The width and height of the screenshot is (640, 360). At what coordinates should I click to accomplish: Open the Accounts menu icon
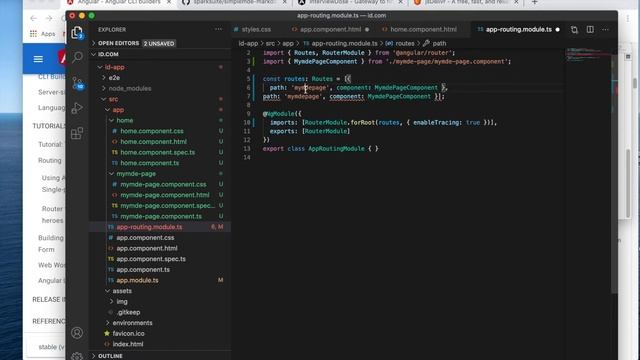click(77, 333)
